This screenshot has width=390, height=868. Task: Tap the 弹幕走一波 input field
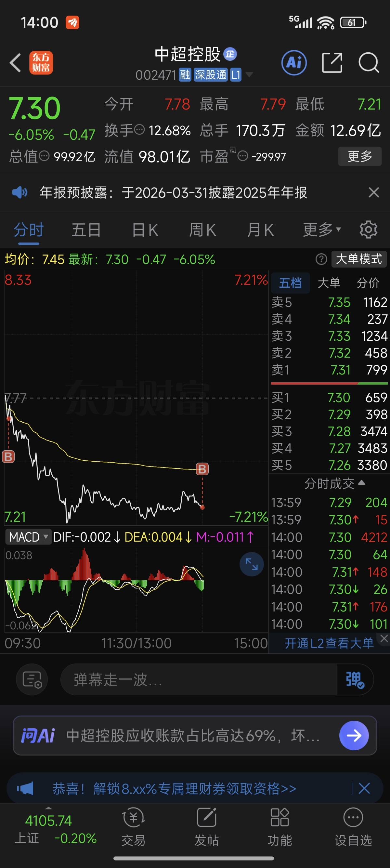198,679
